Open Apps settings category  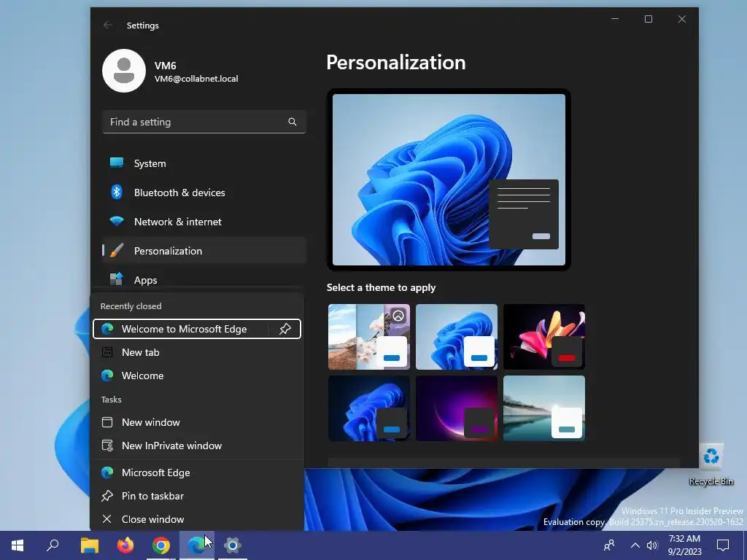204,280
